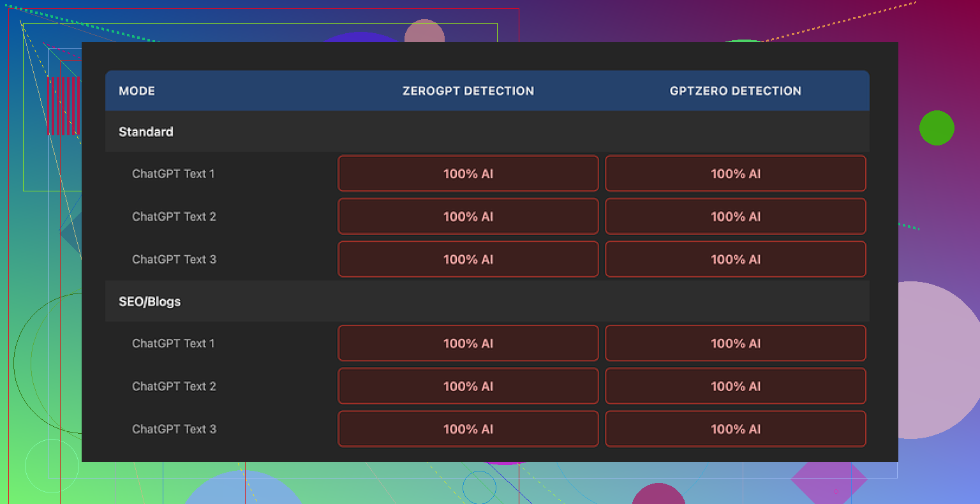This screenshot has height=504, width=980.
Task: Click ZeroGPT result for Standard ChatGPT Text 1
Action: (468, 174)
